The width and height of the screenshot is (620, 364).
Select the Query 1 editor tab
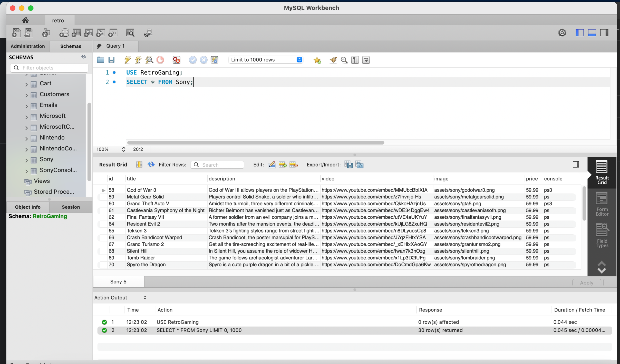coord(115,46)
